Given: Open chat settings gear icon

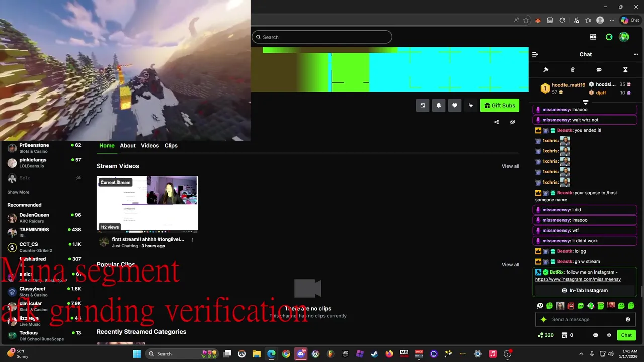Looking at the screenshot, I should tap(609, 335).
